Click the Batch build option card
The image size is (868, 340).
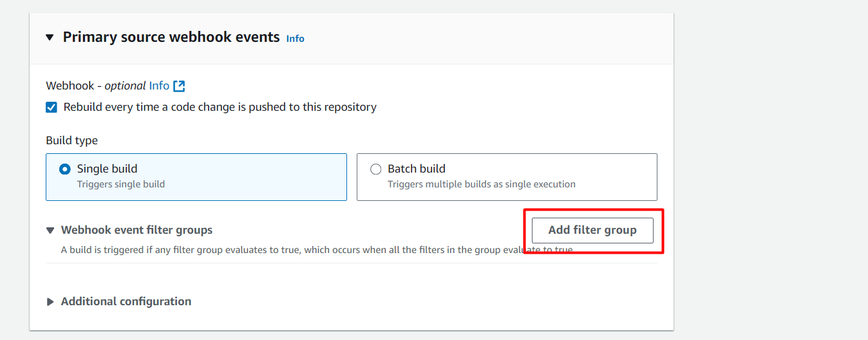point(506,177)
